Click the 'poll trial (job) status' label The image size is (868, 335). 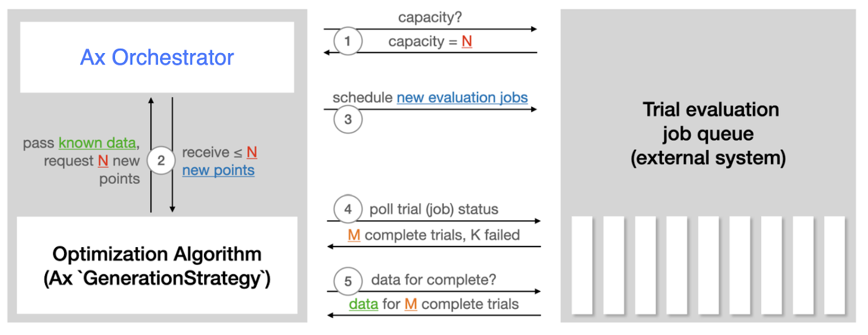point(434,209)
